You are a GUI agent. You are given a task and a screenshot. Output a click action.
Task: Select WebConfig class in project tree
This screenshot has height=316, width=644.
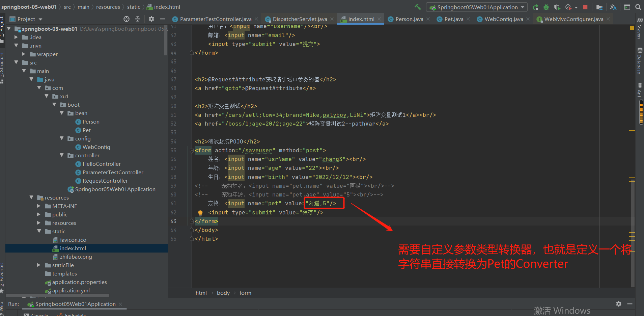pos(96,147)
